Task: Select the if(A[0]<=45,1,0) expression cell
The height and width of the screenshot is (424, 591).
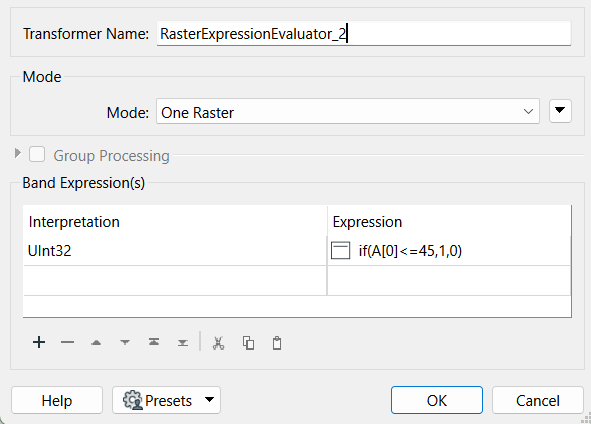Action: coord(449,251)
